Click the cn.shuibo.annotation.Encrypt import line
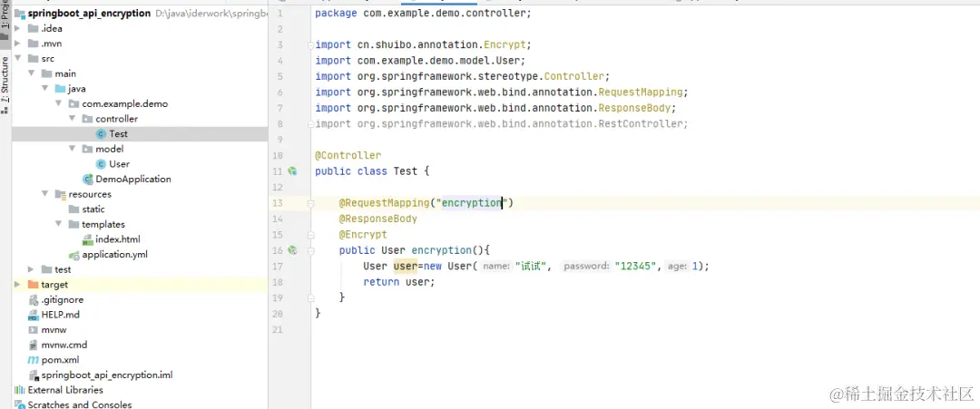 pyautogui.click(x=423, y=45)
